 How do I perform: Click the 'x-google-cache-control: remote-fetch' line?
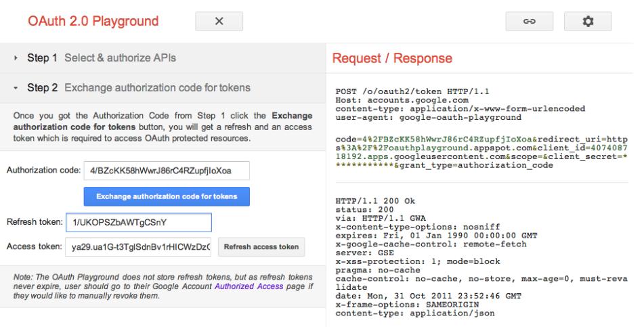point(431,244)
